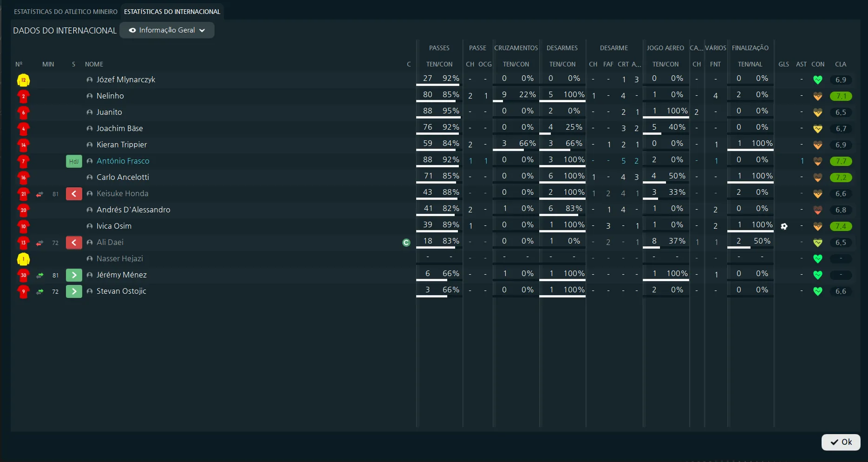868x462 pixels.
Task: Click Jérémy Ménez's substituted-on green arrow icon
Action: pyautogui.click(x=74, y=275)
